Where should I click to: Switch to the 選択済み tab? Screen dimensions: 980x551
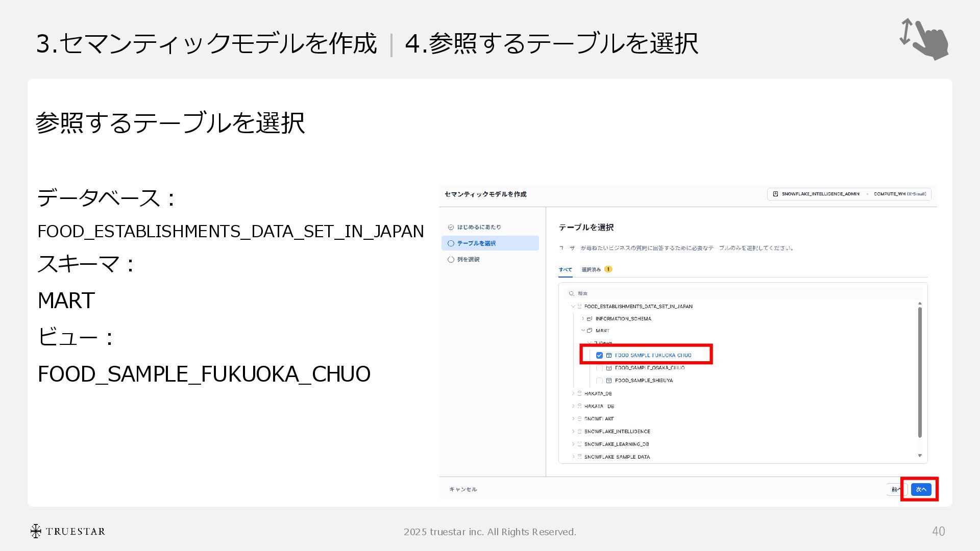(592, 269)
